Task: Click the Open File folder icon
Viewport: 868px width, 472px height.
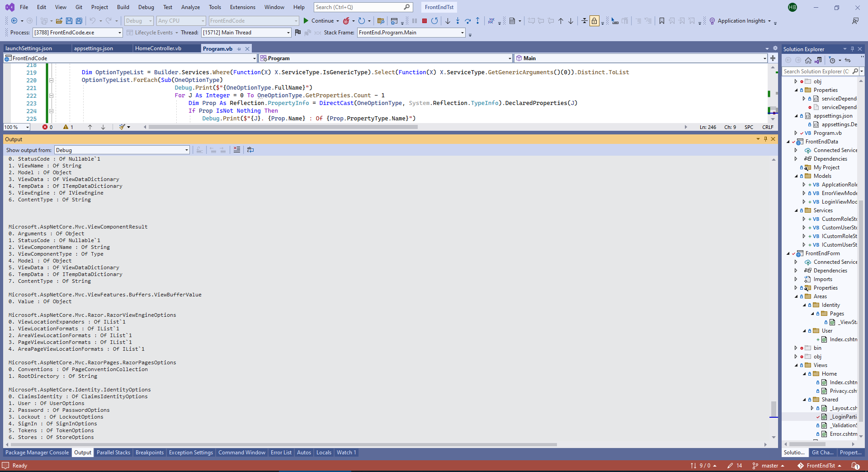Action: (x=59, y=21)
